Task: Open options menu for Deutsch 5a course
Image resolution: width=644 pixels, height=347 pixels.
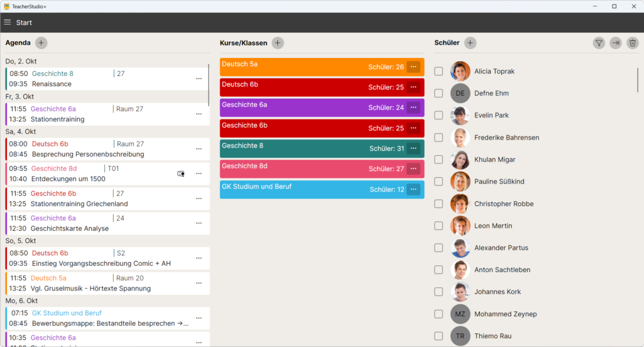Action: tap(413, 67)
